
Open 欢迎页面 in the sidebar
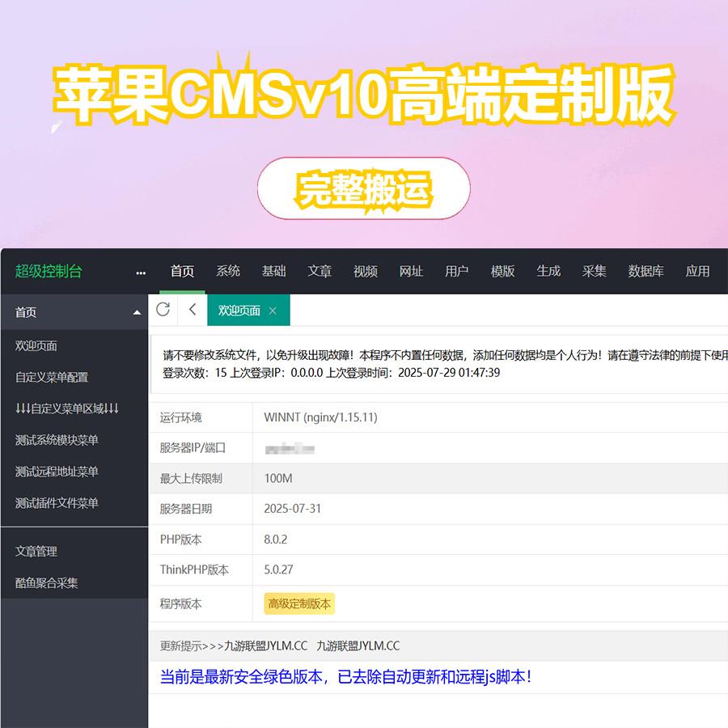pyautogui.click(x=36, y=346)
